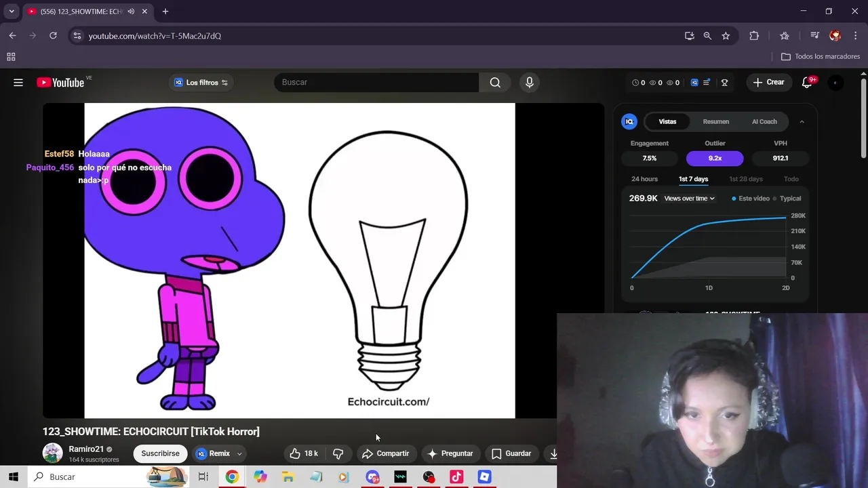
Task: Open Chrome from the taskbar
Action: click(x=232, y=477)
